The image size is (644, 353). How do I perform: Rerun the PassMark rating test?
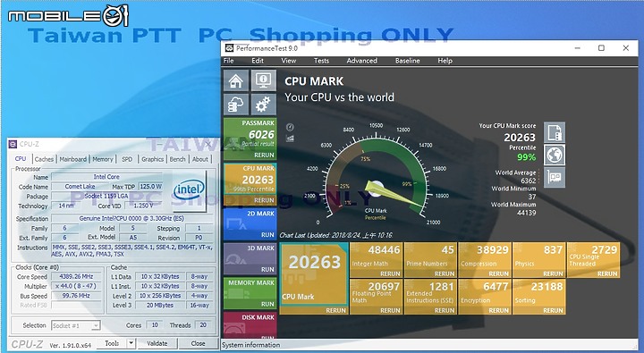click(264, 155)
